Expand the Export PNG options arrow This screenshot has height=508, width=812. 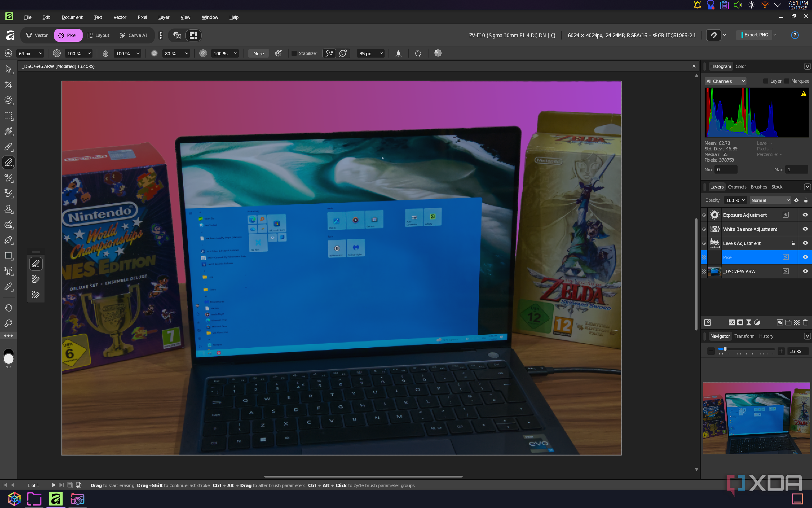coord(775,35)
